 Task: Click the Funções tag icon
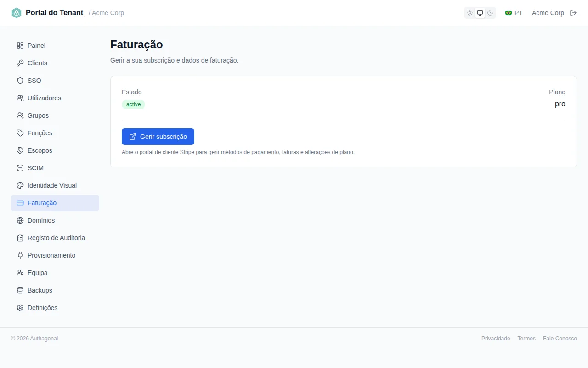(x=20, y=133)
